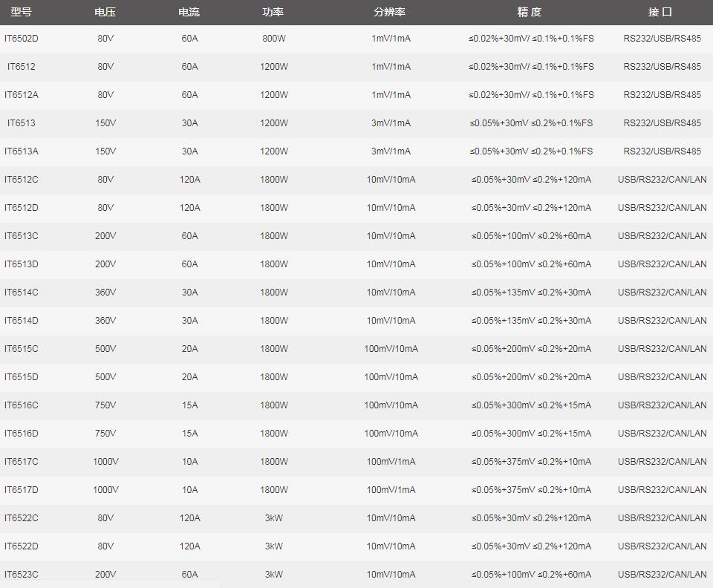Click the interface cell in IT6513A row
The height and width of the screenshot is (588, 713).
(662, 151)
